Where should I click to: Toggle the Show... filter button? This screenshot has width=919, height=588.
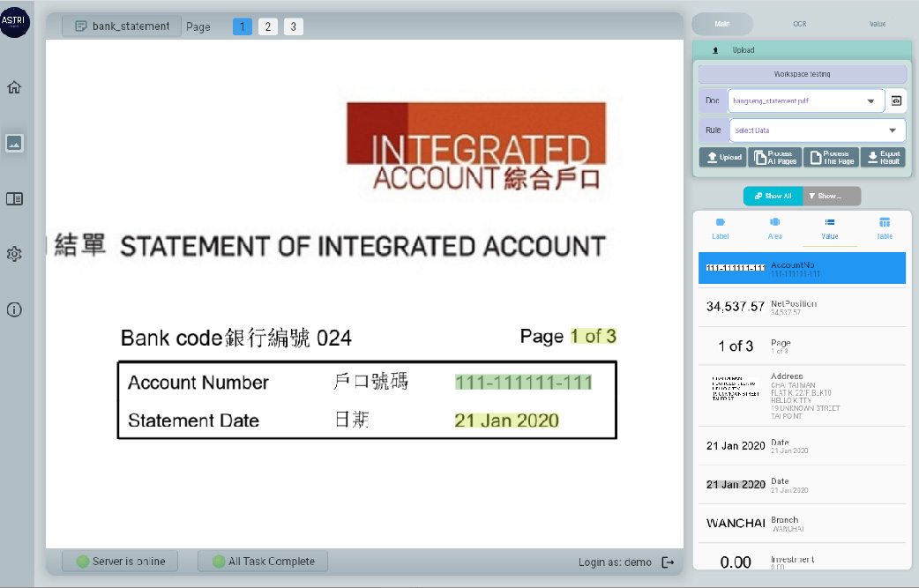tap(832, 197)
